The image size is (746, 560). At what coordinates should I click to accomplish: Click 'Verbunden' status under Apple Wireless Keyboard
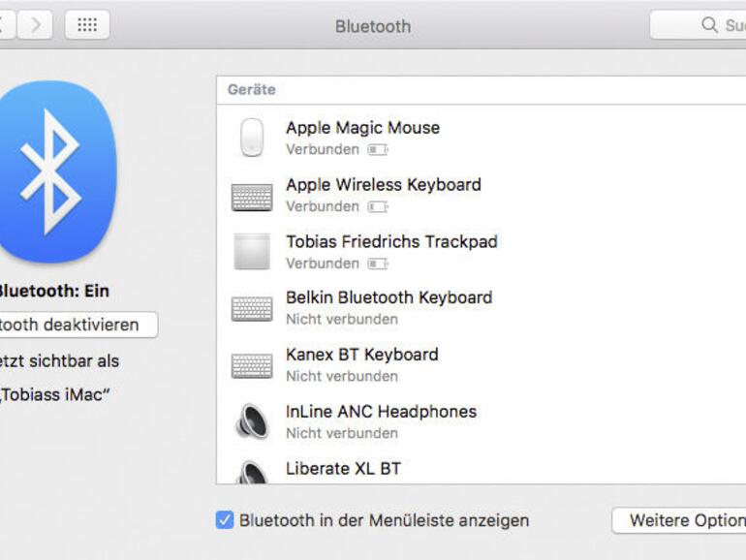[x=323, y=206]
